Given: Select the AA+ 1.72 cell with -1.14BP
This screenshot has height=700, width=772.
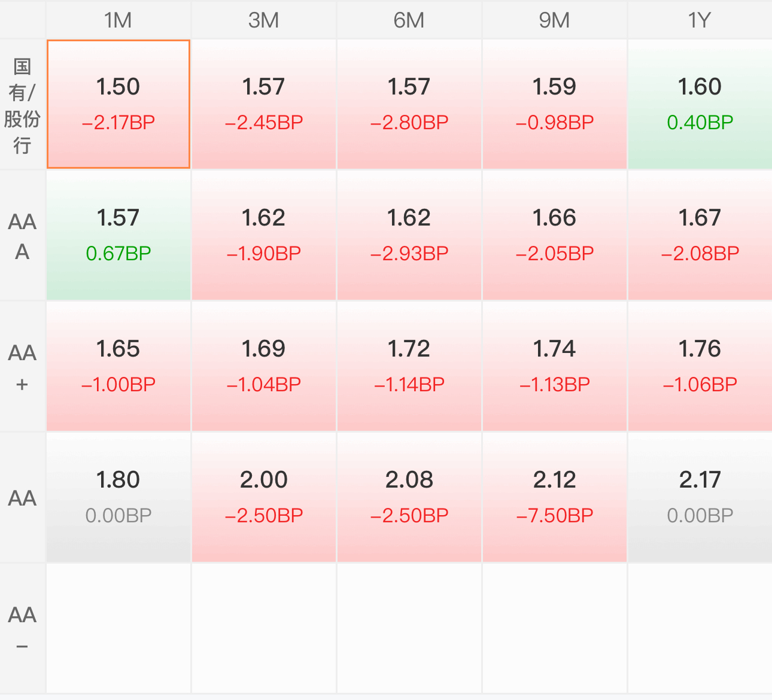Looking at the screenshot, I should 409,367.
